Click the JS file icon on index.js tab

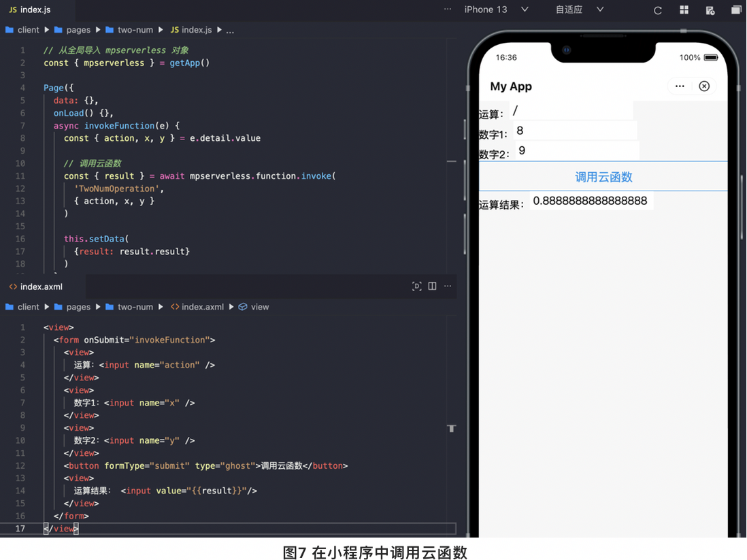tap(13, 10)
